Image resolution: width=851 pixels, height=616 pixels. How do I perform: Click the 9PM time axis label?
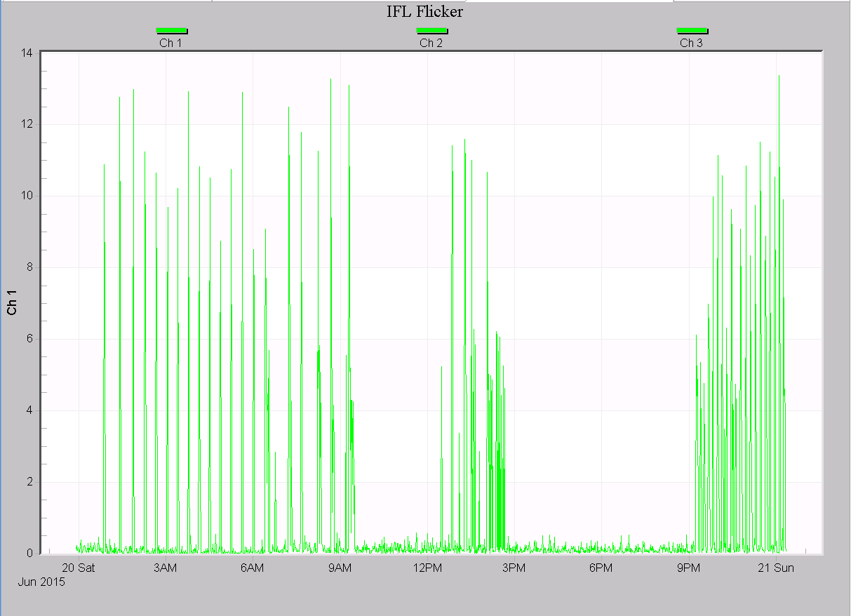(x=688, y=568)
